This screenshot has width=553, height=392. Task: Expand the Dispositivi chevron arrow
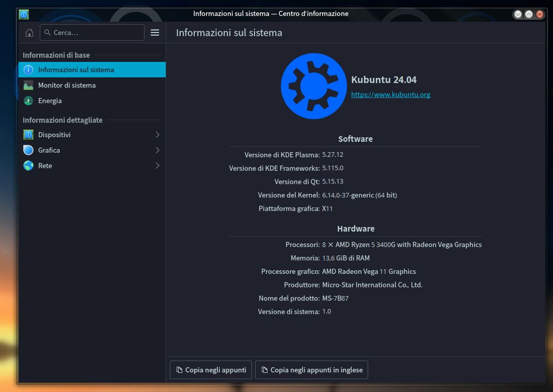pyautogui.click(x=157, y=135)
